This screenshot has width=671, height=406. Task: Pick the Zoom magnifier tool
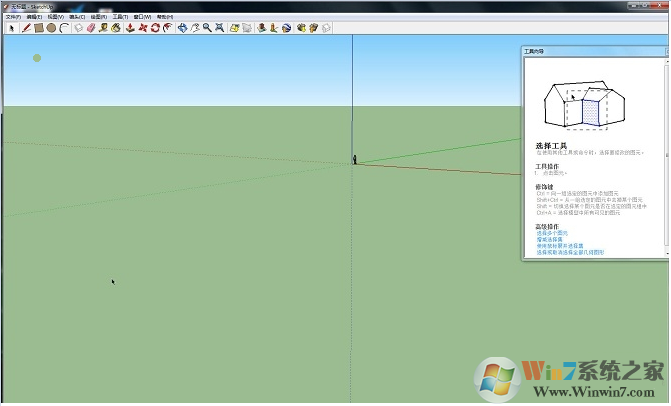coord(206,28)
